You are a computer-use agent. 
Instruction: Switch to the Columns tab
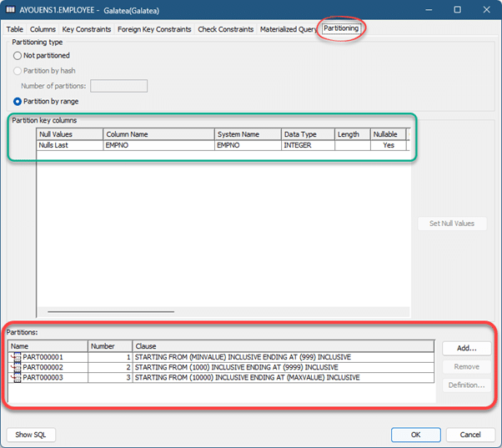pos(43,29)
